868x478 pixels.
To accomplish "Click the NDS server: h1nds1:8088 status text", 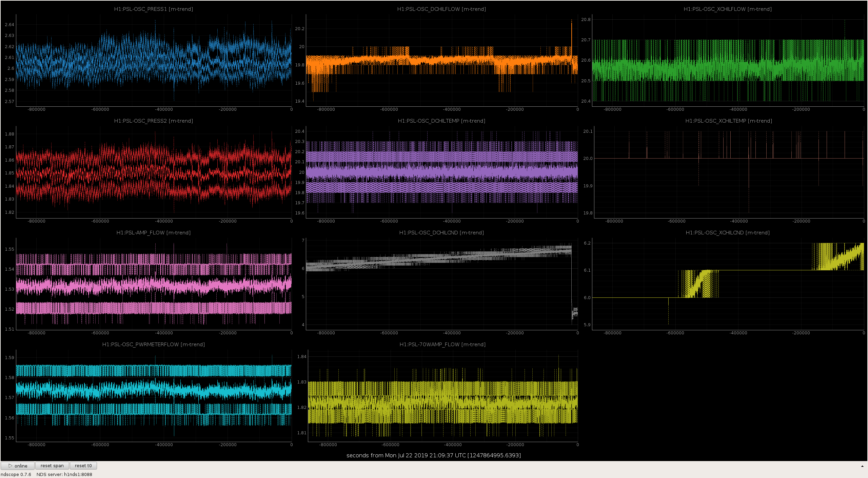I will (x=64, y=474).
